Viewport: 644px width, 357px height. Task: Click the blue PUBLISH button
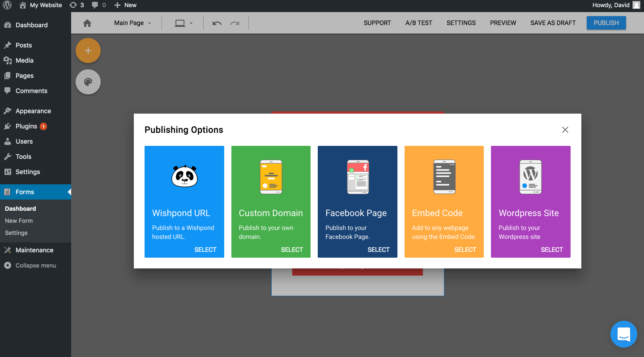pos(606,23)
